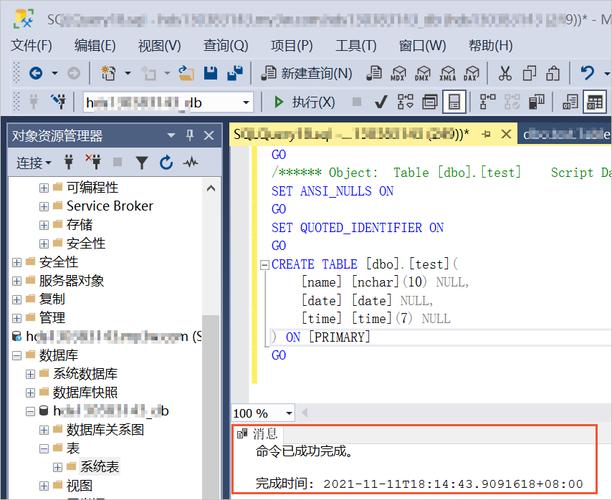Open the 连接 (Connect) dropdown
612x500 pixels.
(35, 162)
